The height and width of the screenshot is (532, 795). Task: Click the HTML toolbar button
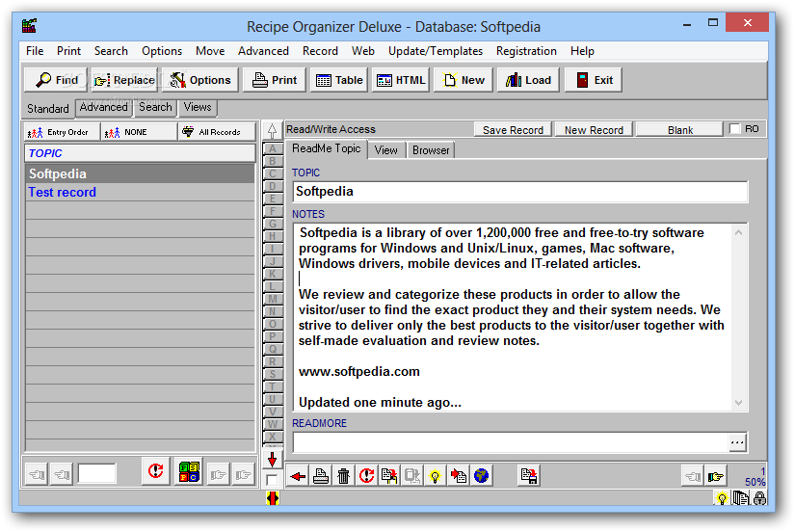401,80
